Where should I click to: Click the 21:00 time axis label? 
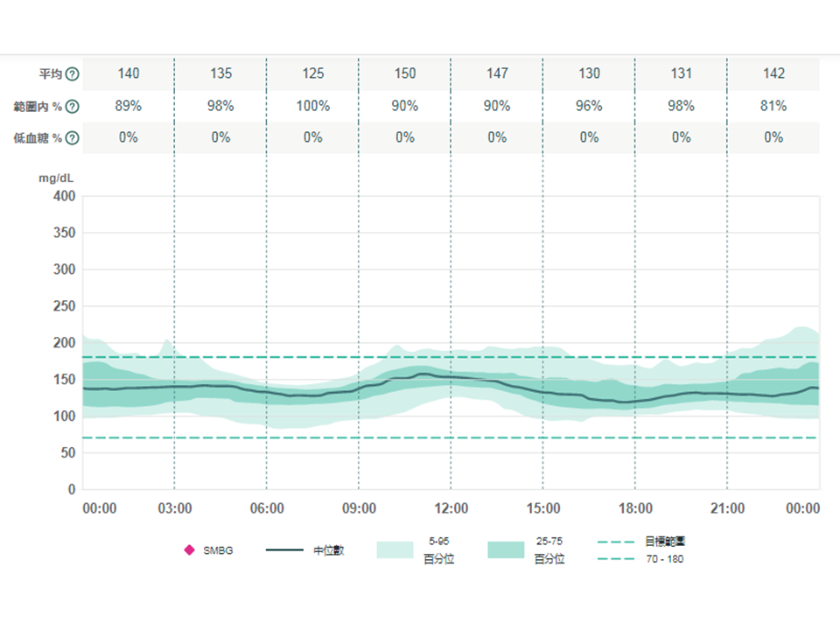[727, 508]
